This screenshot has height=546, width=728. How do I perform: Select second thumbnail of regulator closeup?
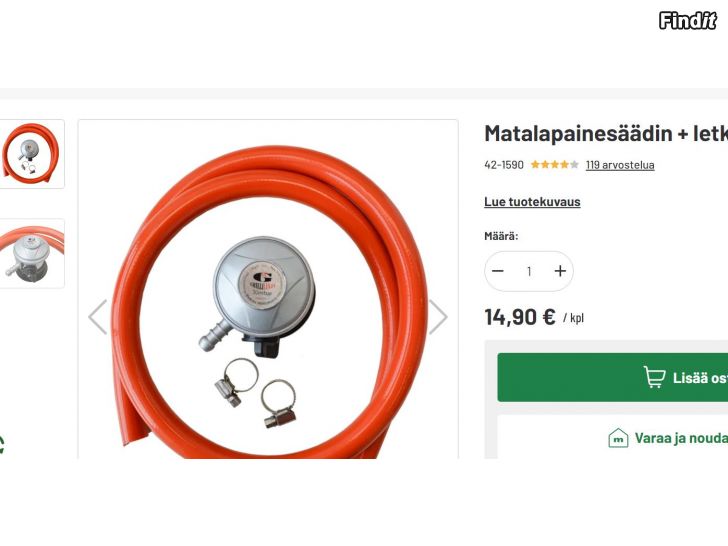tap(32, 254)
